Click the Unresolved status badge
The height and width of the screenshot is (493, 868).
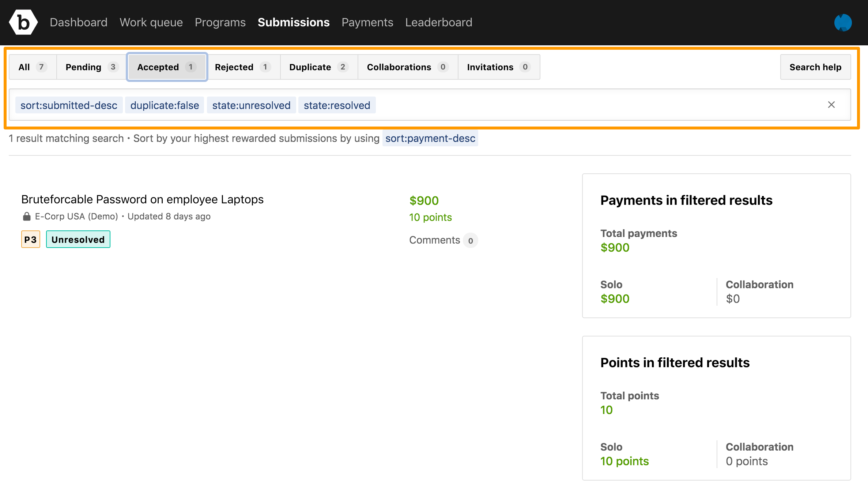coord(78,240)
